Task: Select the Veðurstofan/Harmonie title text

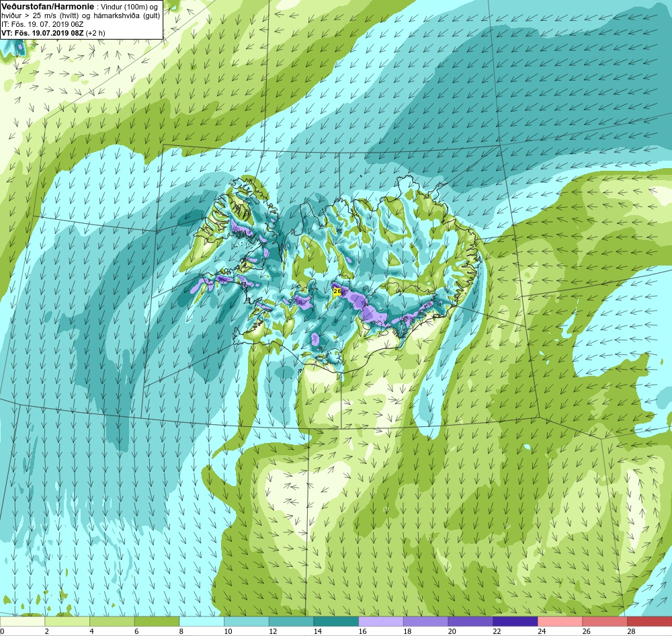Action: [47, 7]
